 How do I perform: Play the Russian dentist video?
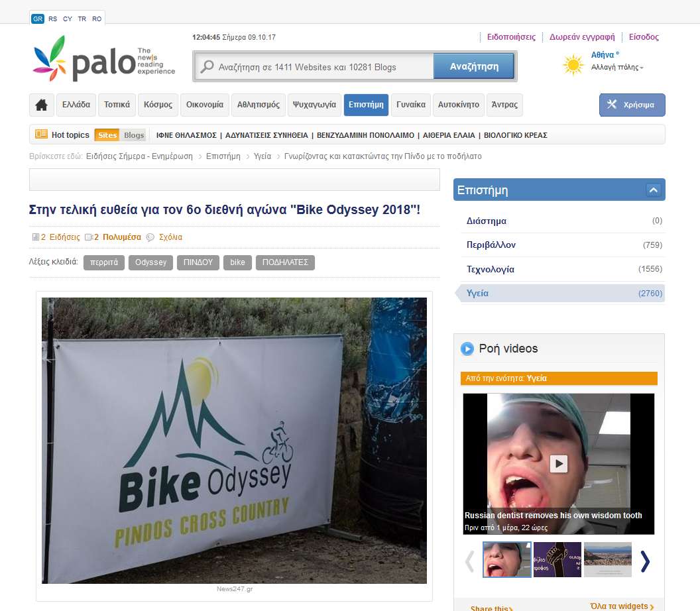click(x=559, y=464)
